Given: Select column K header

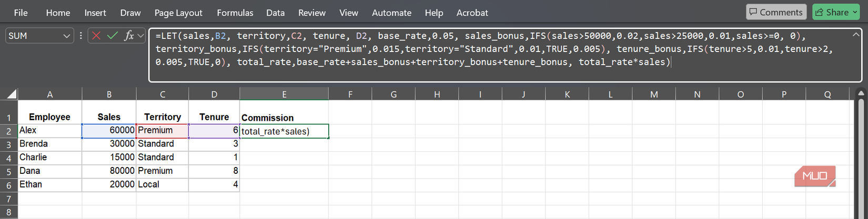Looking at the screenshot, I should [567, 95].
